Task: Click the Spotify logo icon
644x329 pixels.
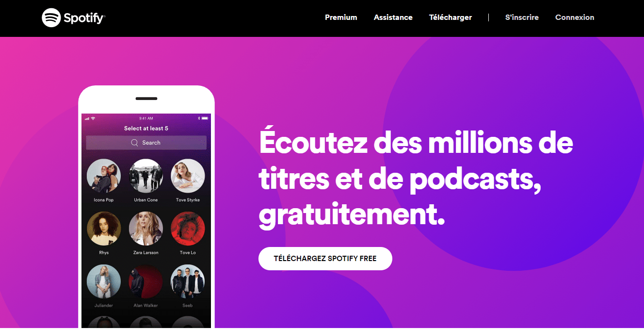Action: coord(51,18)
